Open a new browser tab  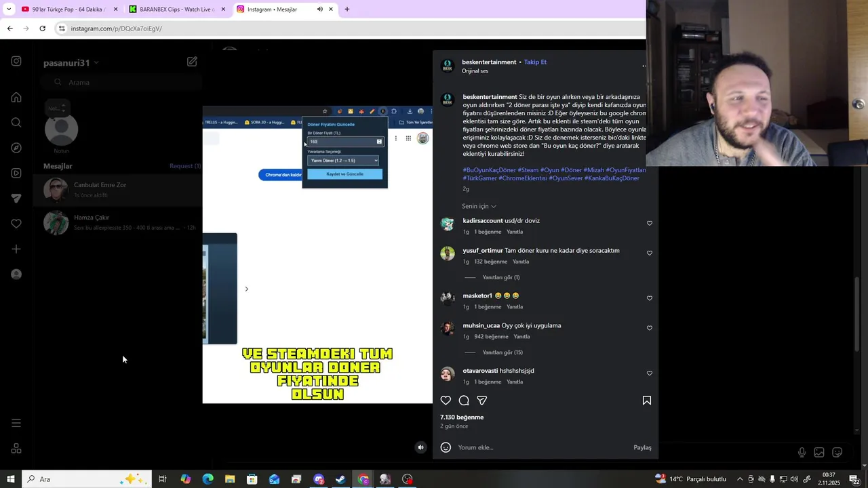tap(347, 9)
